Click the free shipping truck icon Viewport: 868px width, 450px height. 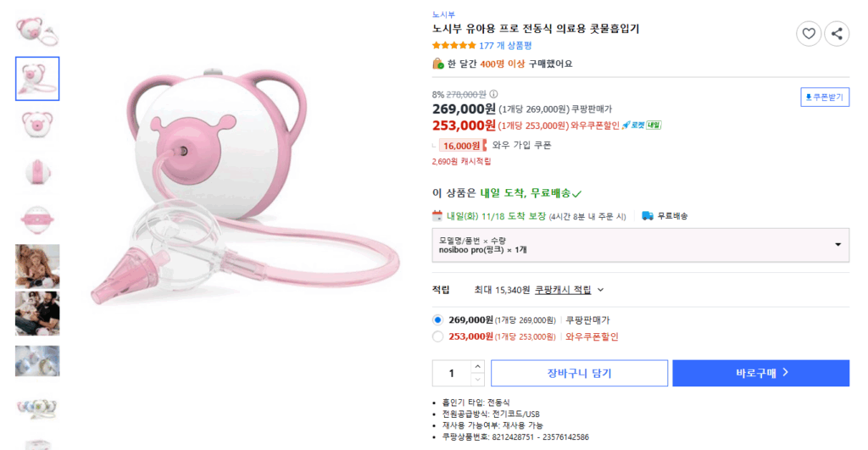tap(648, 215)
